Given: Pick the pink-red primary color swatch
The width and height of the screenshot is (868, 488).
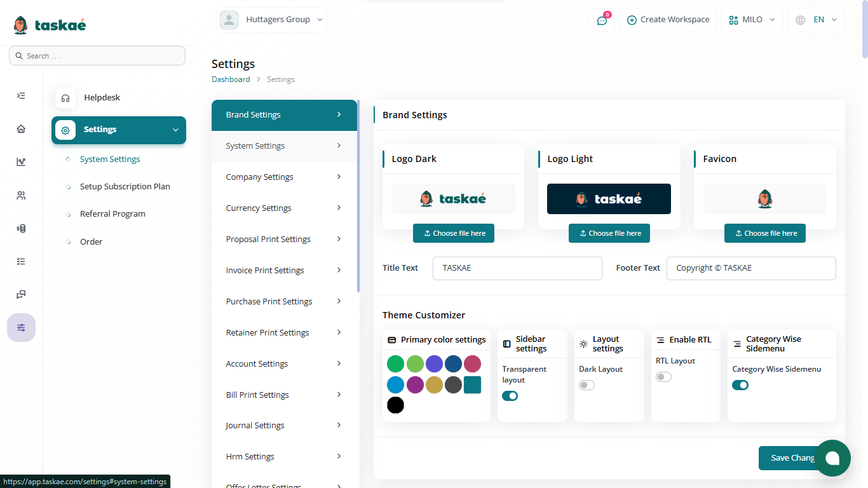Looking at the screenshot, I should click(472, 364).
